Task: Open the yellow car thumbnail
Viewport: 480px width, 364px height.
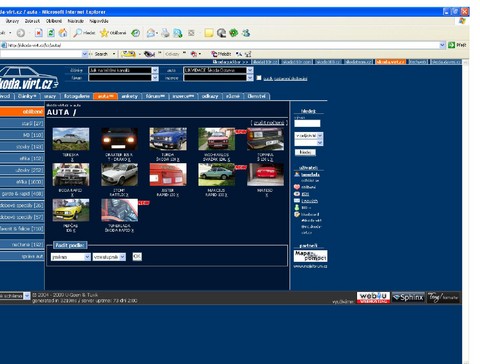Action: pyautogui.click(x=71, y=210)
